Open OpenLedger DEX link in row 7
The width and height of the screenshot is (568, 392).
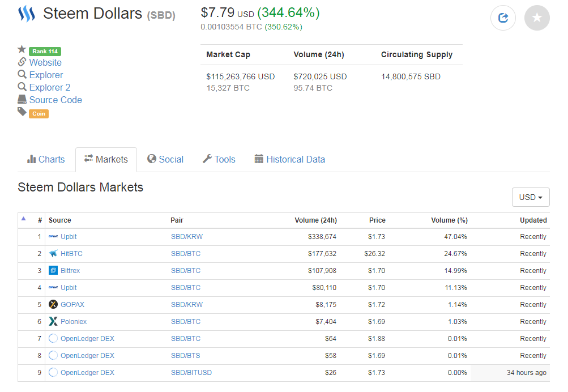click(x=87, y=339)
